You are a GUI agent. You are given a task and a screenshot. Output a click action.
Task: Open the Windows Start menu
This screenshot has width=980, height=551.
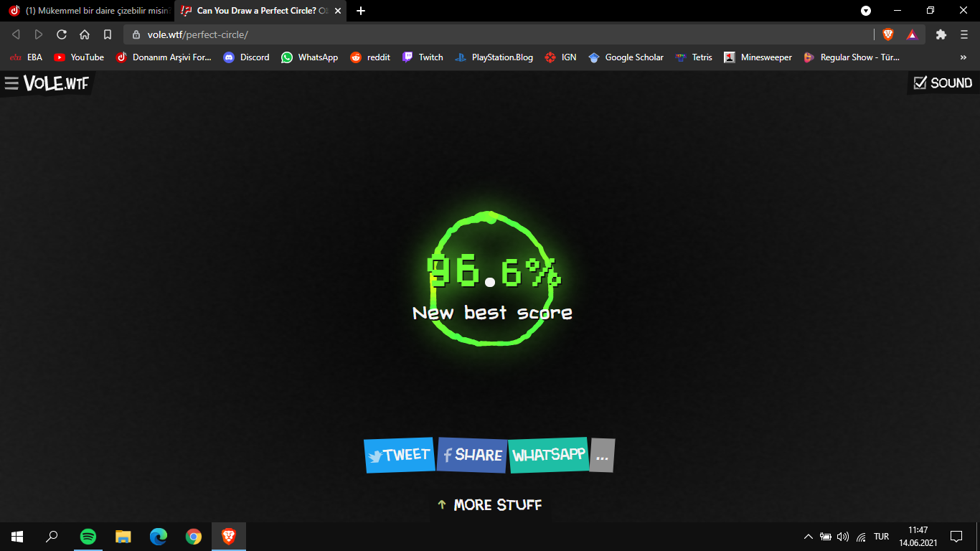pyautogui.click(x=17, y=537)
